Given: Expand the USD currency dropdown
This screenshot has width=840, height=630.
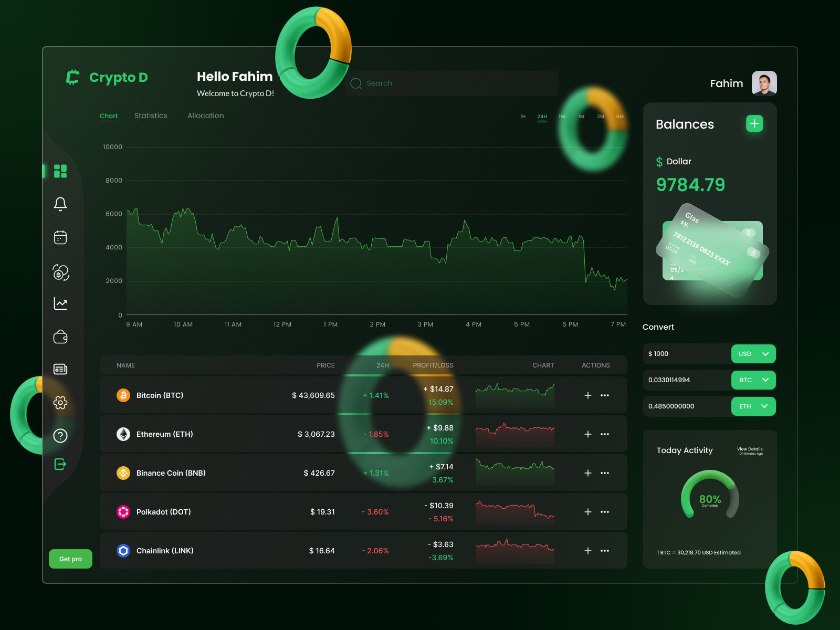Looking at the screenshot, I should (753, 354).
